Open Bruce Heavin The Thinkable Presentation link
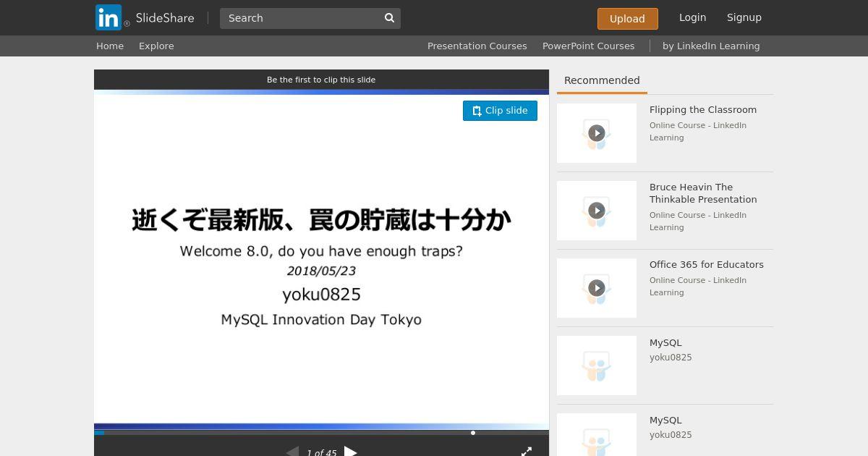This screenshot has height=456, width=868. [703, 193]
